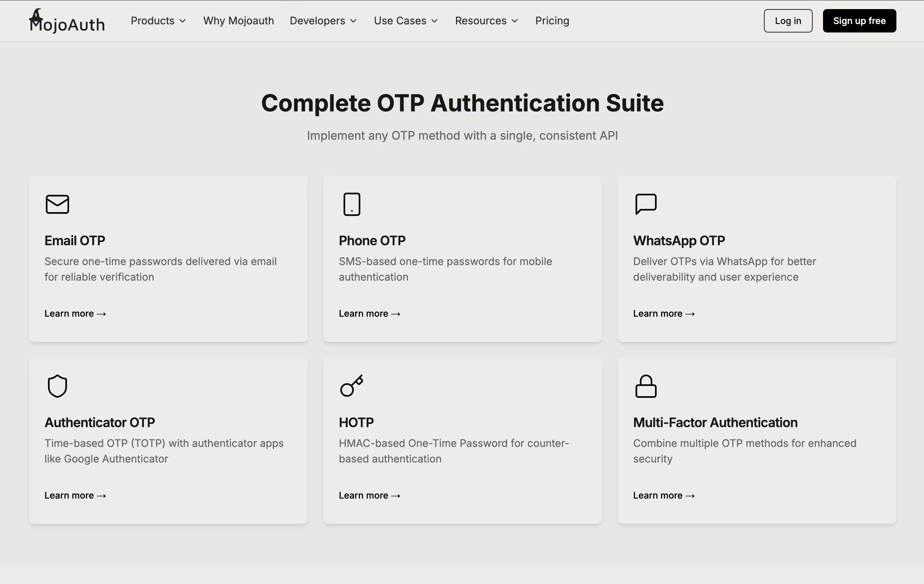Go to Why Mojoauth page
Screen dimensions: 924x584
tap(238, 21)
